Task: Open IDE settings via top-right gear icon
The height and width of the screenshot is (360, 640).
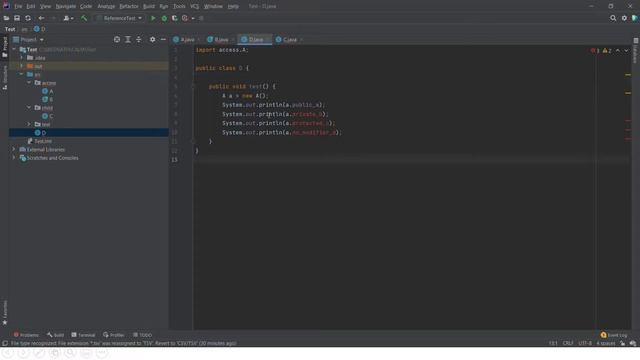Action: point(624,18)
